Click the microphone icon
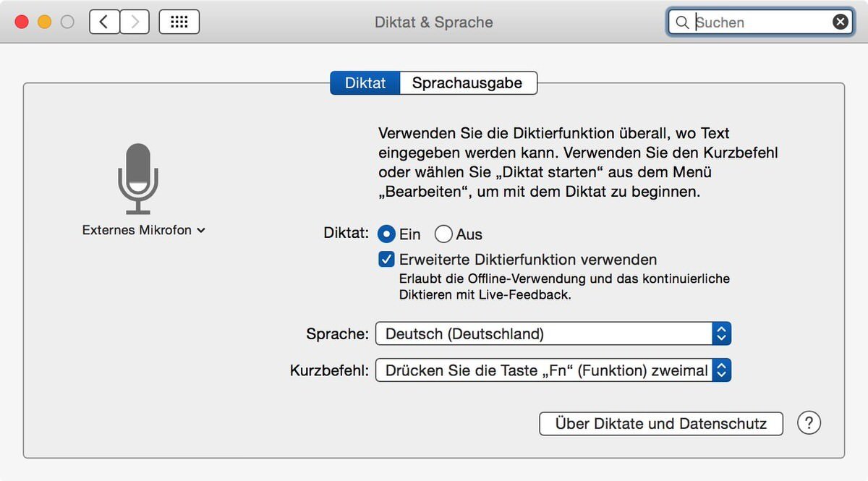The height and width of the screenshot is (481, 868). click(x=138, y=178)
